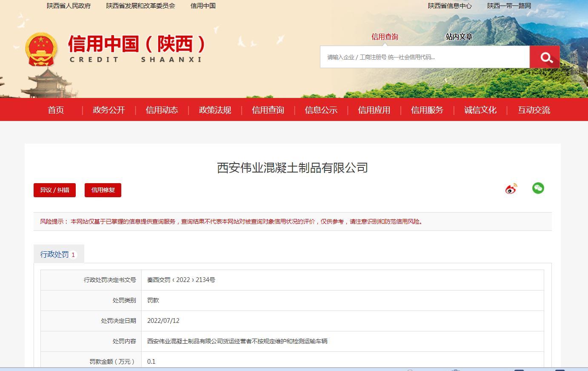This screenshot has width=588, height=371.
Task: Navigate to 信用服务 menu
Action: click(427, 110)
